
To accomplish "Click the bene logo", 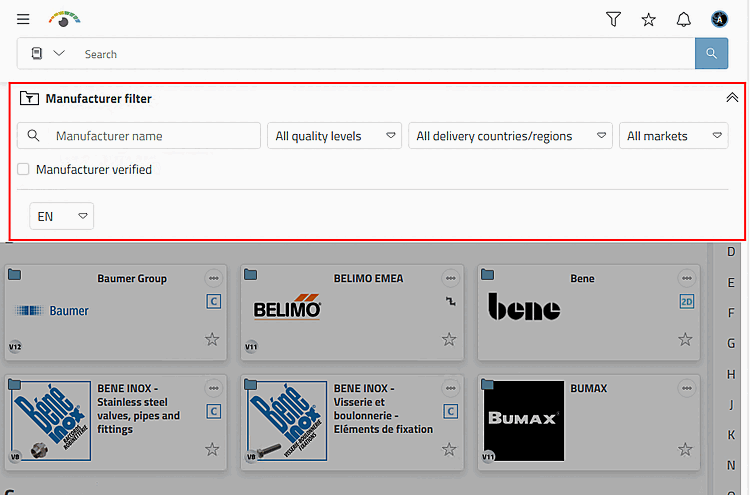I will tap(524, 306).
